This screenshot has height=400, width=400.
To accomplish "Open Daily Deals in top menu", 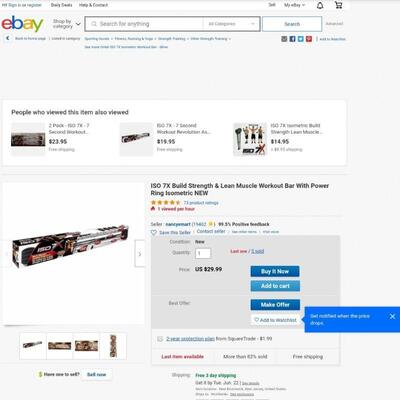I will [61, 5].
